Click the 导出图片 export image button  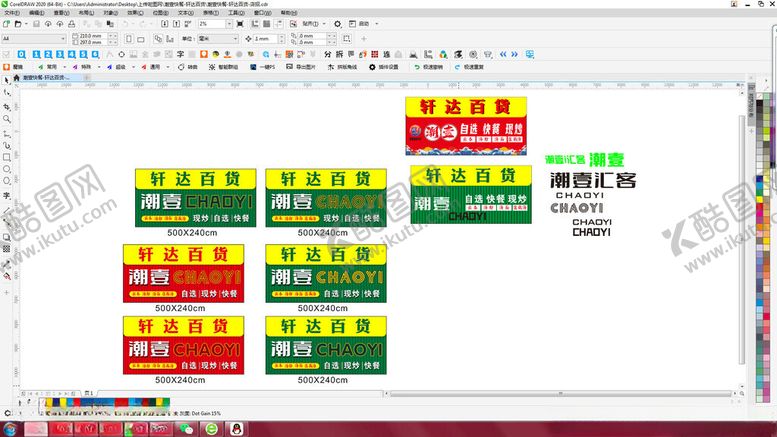pyautogui.click(x=304, y=67)
